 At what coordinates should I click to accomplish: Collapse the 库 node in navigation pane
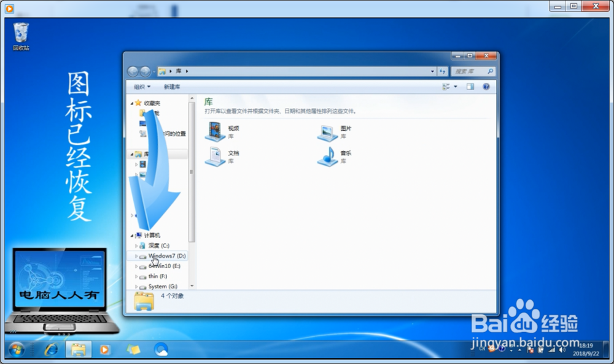pyautogui.click(x=131, y=154)
